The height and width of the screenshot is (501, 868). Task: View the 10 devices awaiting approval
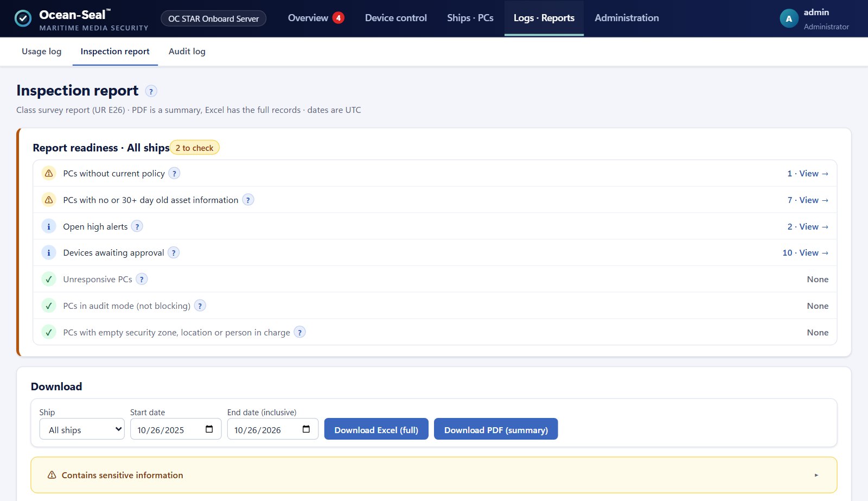(x=805, y=252)
